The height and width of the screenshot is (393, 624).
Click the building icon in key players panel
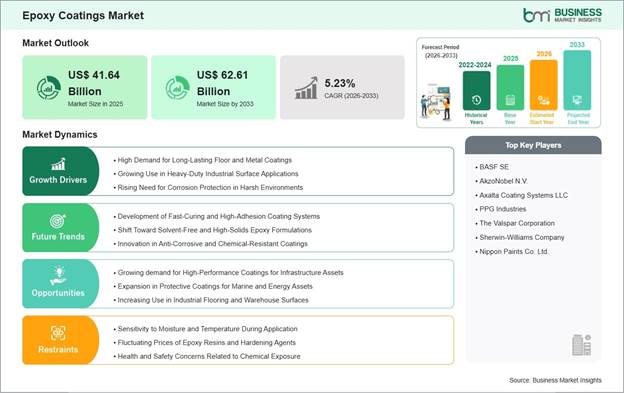[581, 345]
